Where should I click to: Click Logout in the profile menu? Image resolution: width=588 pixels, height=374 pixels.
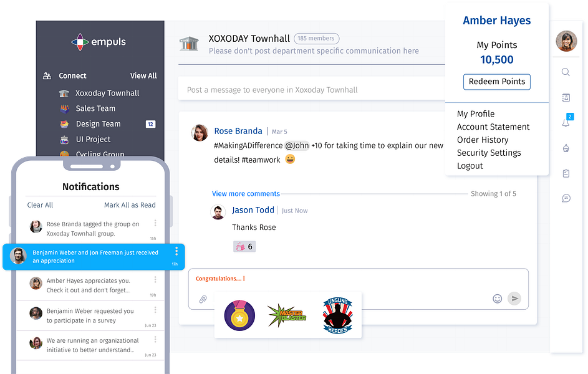tap(470, 166)
